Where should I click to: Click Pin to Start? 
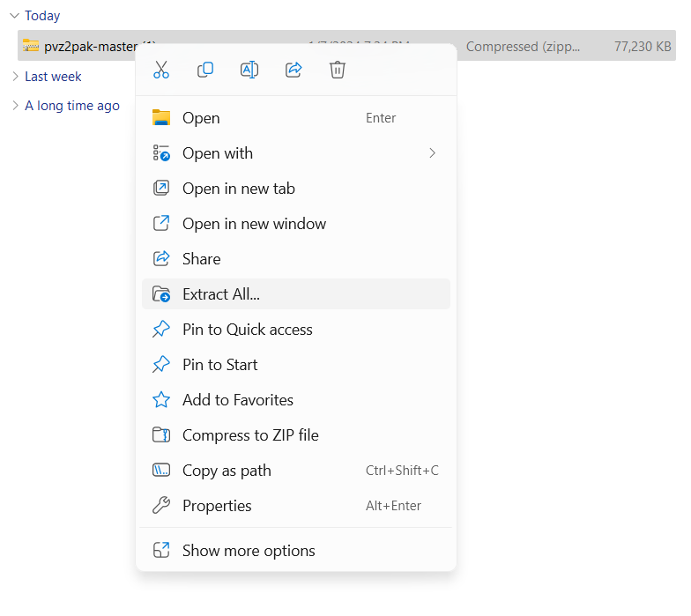click(219, 365)
